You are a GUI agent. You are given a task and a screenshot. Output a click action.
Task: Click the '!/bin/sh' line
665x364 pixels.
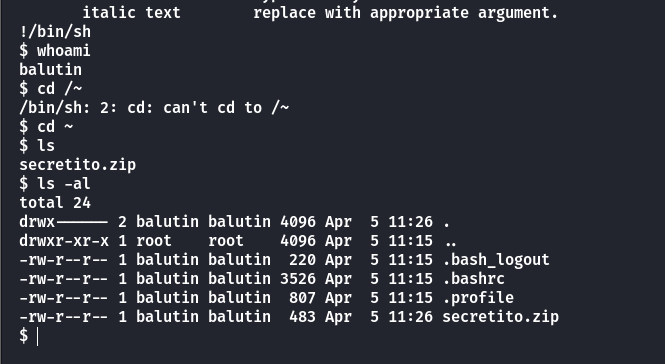click(x=55, y=32)
